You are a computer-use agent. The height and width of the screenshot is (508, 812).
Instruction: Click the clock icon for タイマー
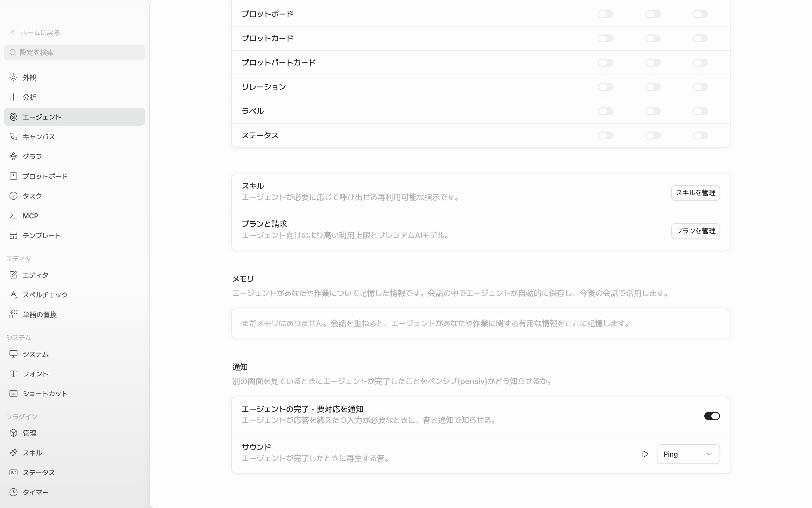point(14,492)
